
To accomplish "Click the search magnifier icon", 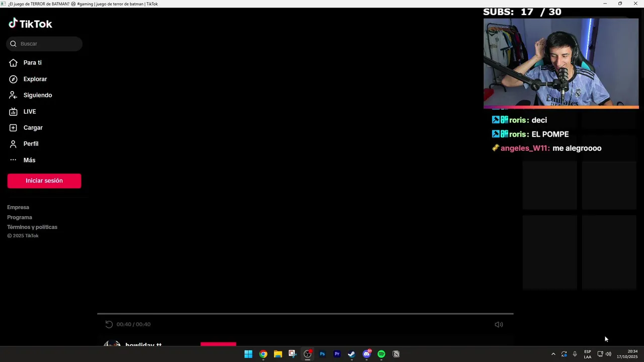I will click(x=13, y=44).
